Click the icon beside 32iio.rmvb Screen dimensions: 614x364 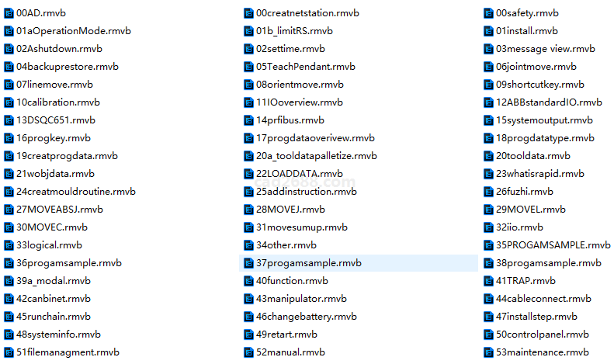tap(489, 227)
